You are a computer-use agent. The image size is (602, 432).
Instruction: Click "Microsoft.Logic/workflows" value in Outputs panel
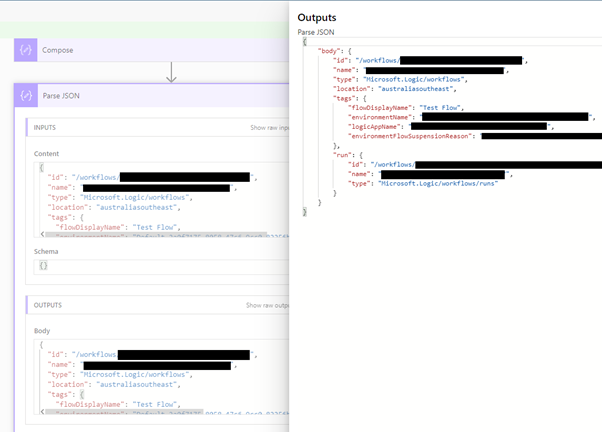click(x=413, y=79)
